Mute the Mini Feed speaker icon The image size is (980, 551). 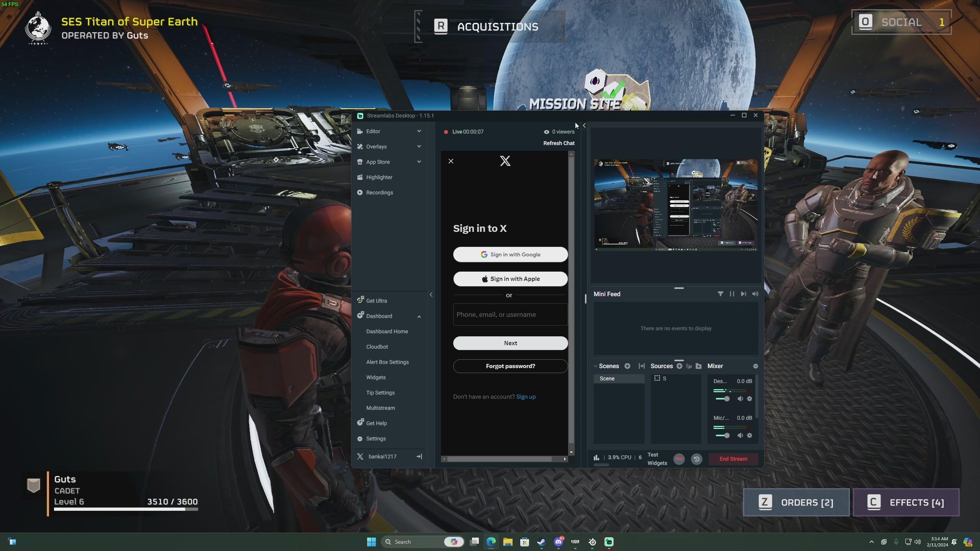click(755, 293)
